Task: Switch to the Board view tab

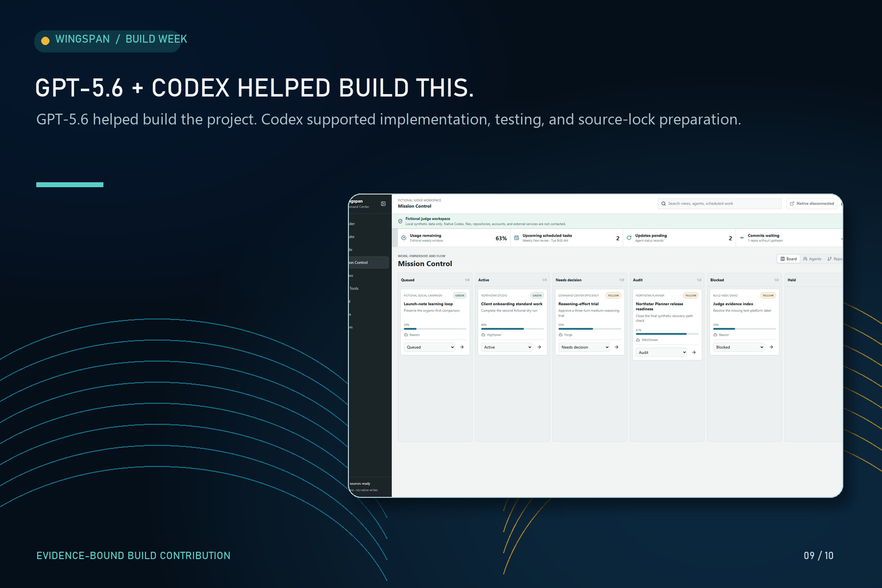Action: pyautogui.click(x=788, y=259)
